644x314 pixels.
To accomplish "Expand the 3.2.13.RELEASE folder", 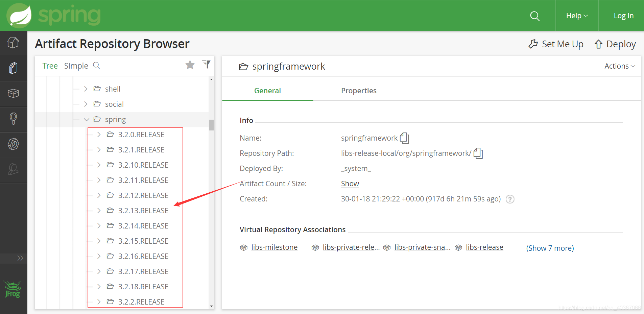I will (99, 211).
